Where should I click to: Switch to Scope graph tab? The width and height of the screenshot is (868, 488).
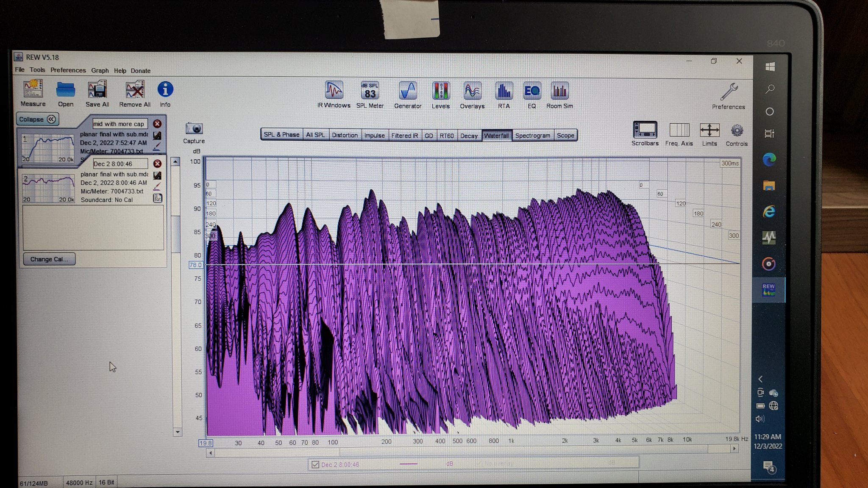tap(565, 136)
